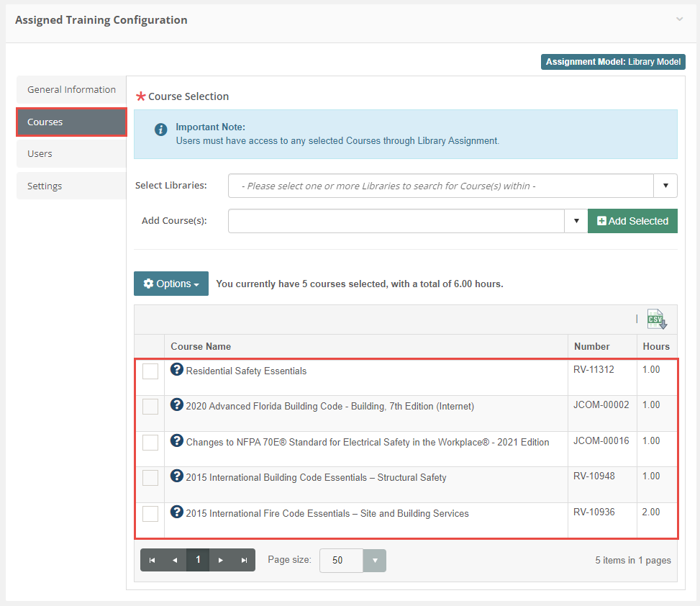Open the Options dropdown menu
Screen dimensions: 700x606
[171, 284]
